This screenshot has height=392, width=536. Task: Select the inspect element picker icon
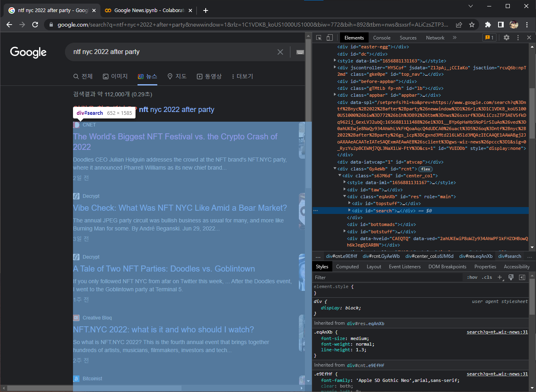pyautogui.click(x=319, y=37)
